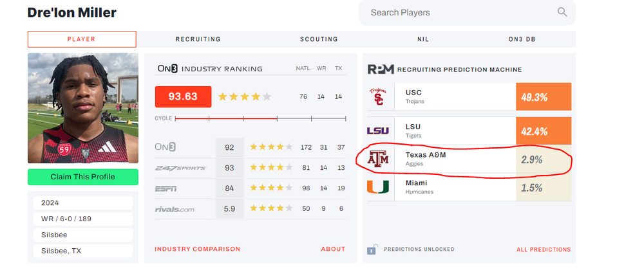Open the Industry Comparison link
Viewport: 644px width, 272px height.
[x=197, y=249]
